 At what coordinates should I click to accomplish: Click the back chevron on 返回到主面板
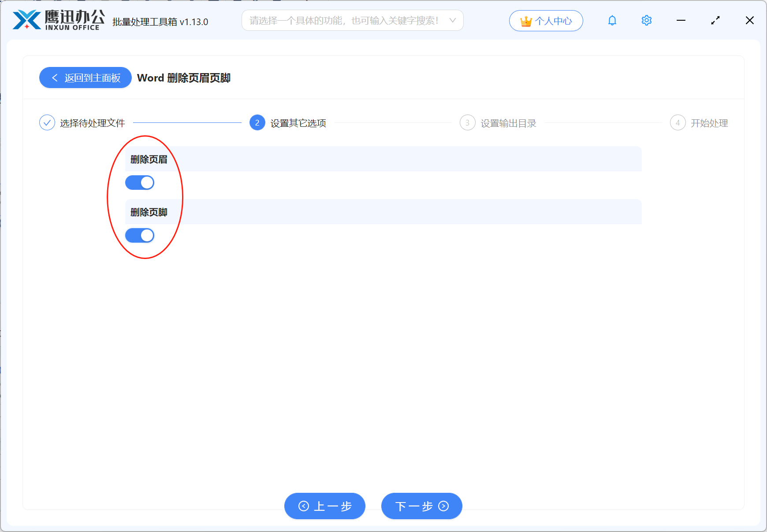tap(54, 78)
